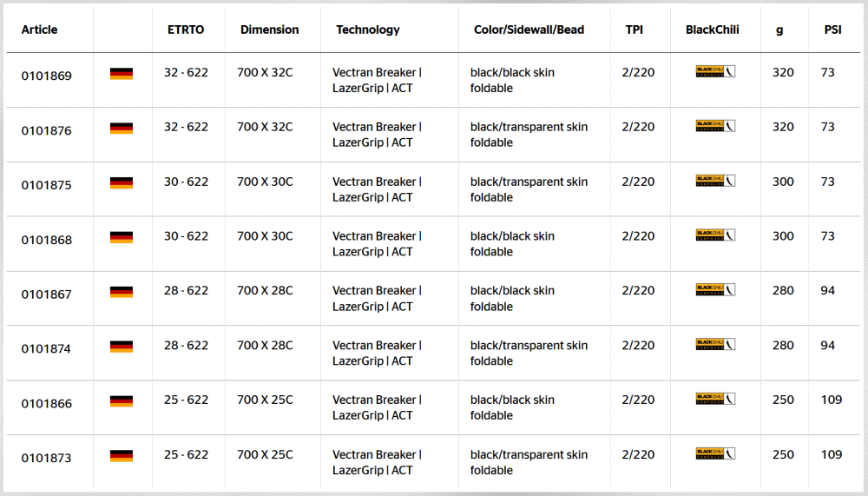Click the 700 X 28C dimension for 0101874
The image size is (868, 496).
tap(265, 345)
